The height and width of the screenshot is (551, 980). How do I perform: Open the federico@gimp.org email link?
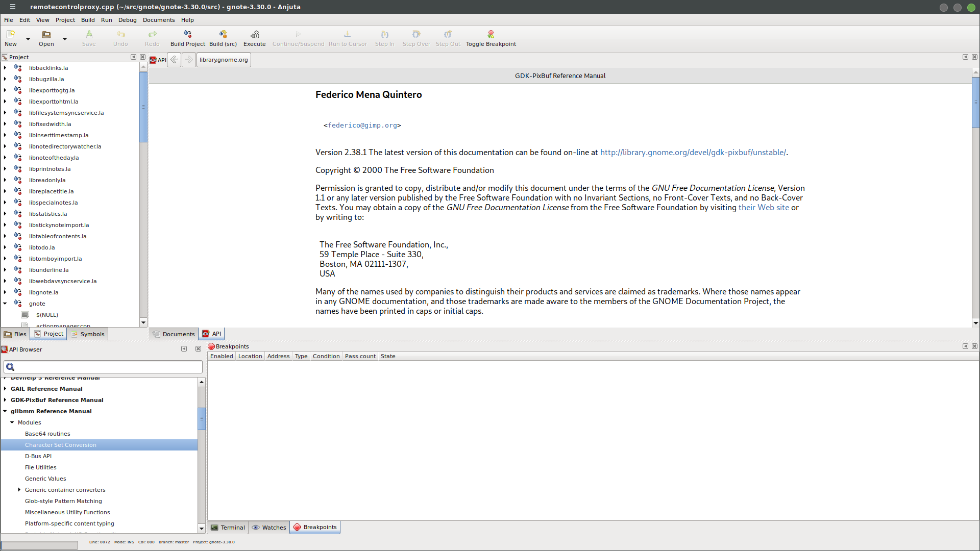coord(362,126)
